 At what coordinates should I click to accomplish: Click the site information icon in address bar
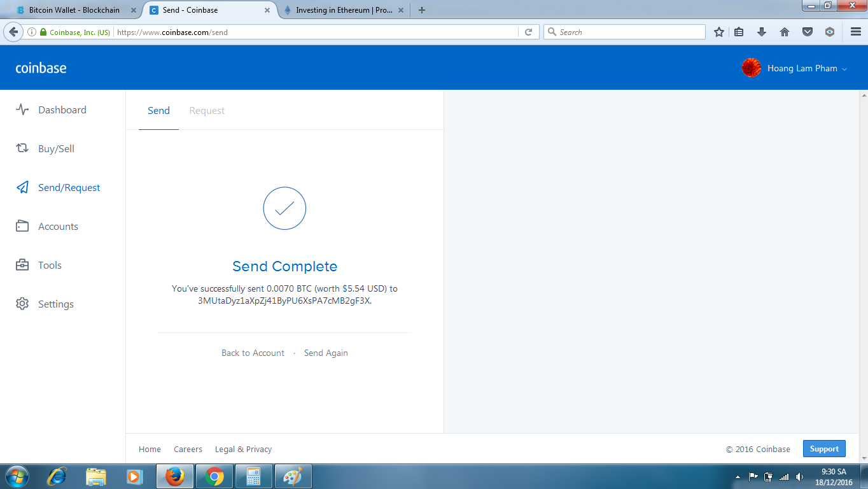[31, 32]
